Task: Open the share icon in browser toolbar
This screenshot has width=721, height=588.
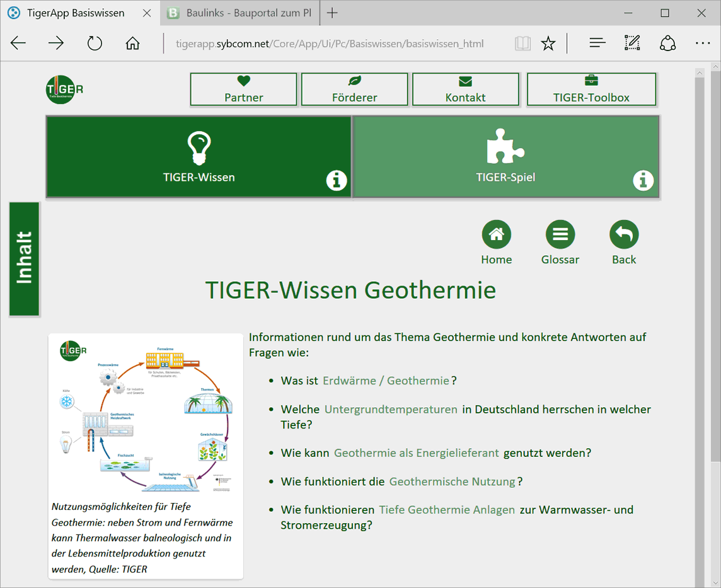Action: [667, 43]
